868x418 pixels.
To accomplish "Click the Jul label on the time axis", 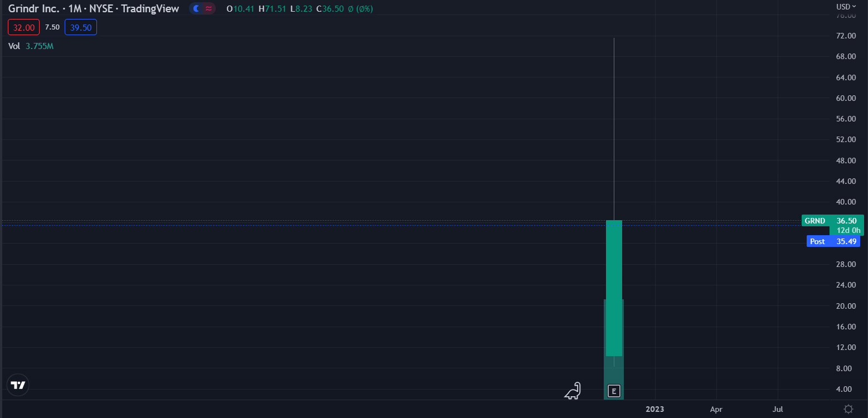I will [x=778, y=409].
